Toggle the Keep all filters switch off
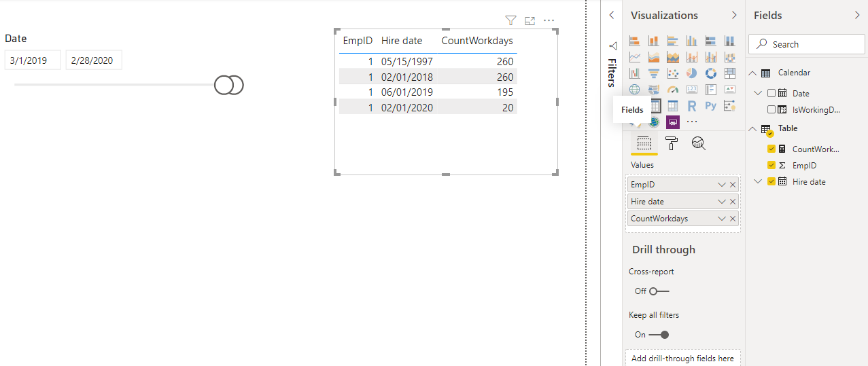 (659, 335)
